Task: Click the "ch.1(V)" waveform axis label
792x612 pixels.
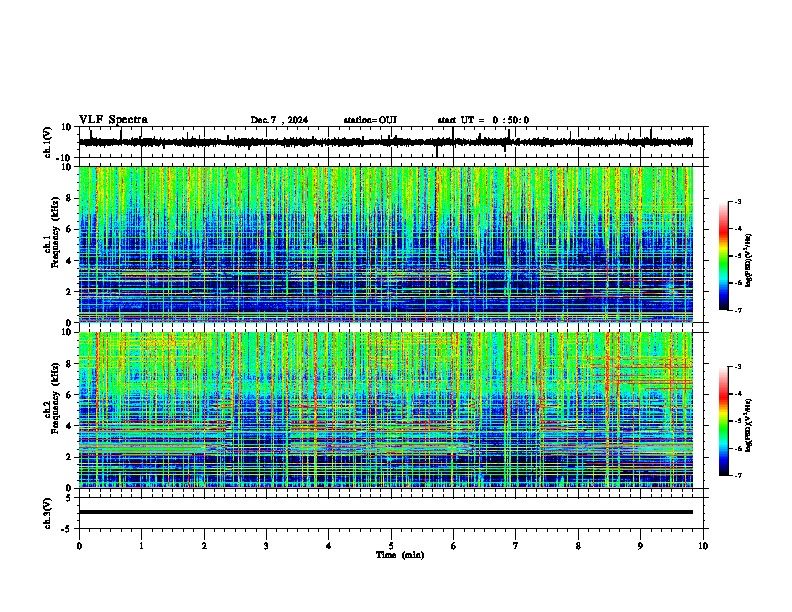Action: tap(48, 142)
